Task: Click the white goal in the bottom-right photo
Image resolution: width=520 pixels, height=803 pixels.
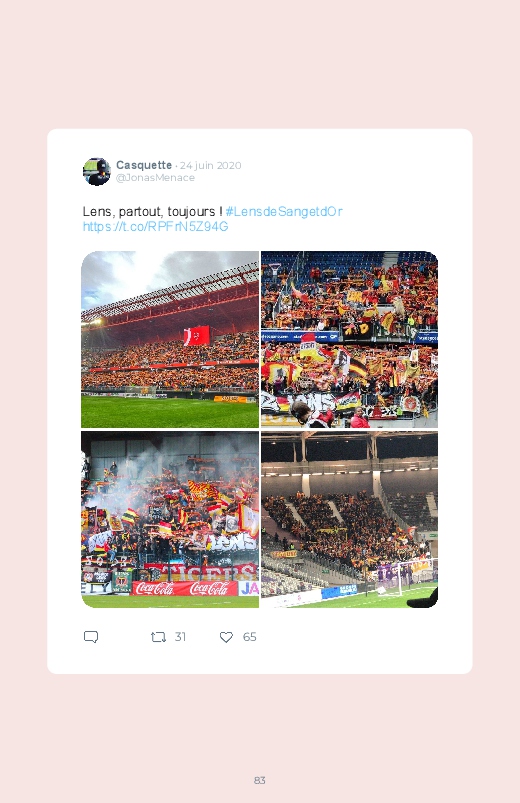Action: click(x=404, y=578)
